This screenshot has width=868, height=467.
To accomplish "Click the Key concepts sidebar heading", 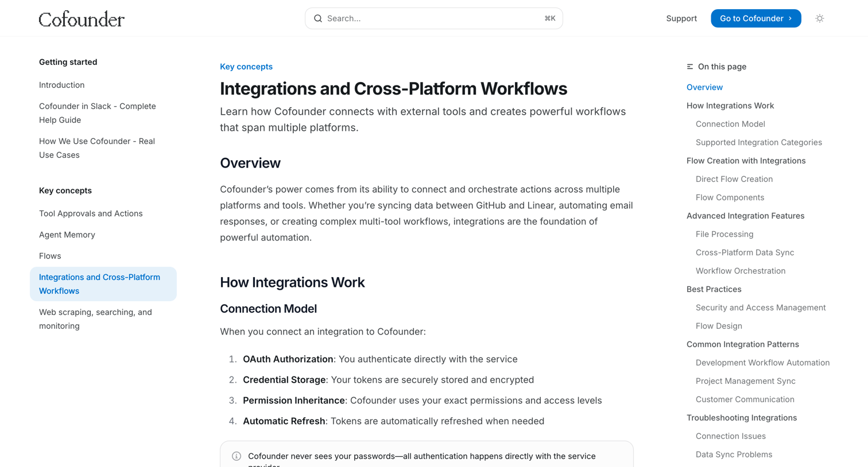I will pyautogui.click(x=65, y=190).
